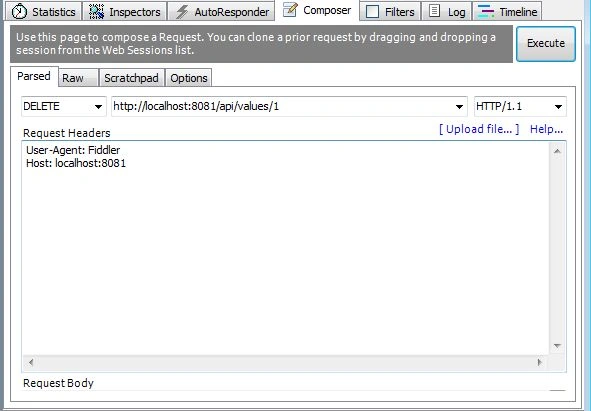The width and height of the screenshot is (591, 411).
Task: Select the Parsed sub-tab
Action: [x=34, y=77]
